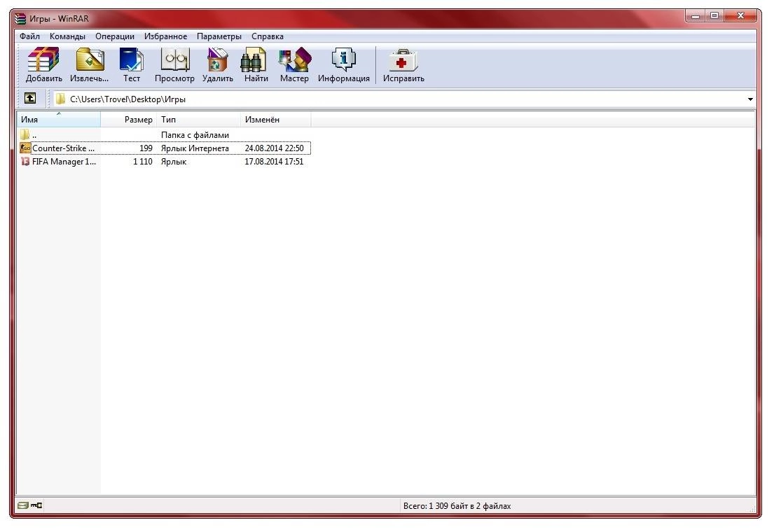Click the size value 199
This screenshot has width=774, height=532.
coord(146,148)
